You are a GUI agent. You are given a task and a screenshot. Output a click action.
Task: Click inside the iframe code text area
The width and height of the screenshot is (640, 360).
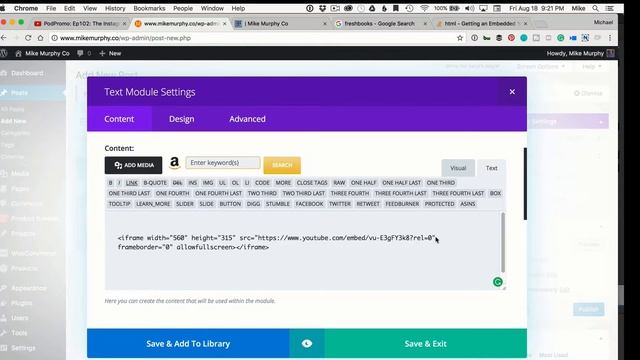coord(302,250)
